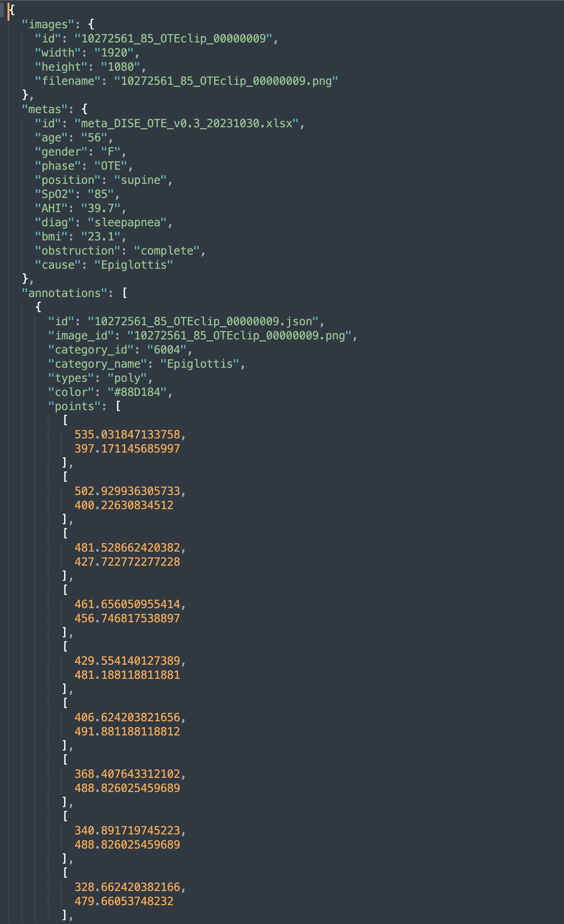The image size is (564, 924).
Task: Click the age value "56"
Action: click(94, 138)
